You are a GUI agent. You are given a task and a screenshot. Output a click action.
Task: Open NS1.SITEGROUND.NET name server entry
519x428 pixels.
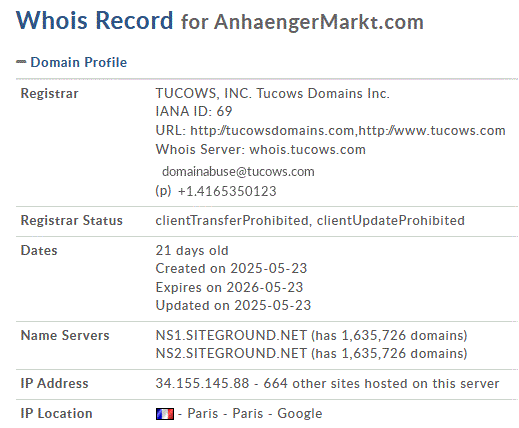[x=231, y=335]
